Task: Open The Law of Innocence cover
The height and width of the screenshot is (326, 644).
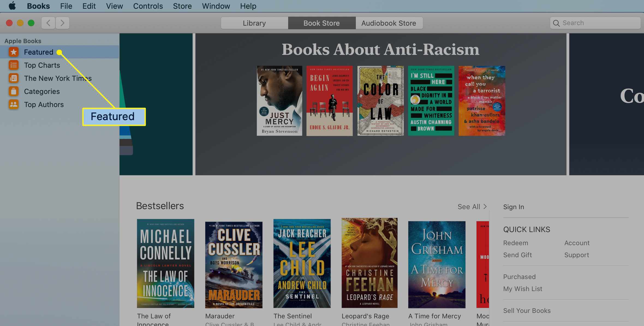Action: point(166,263)
